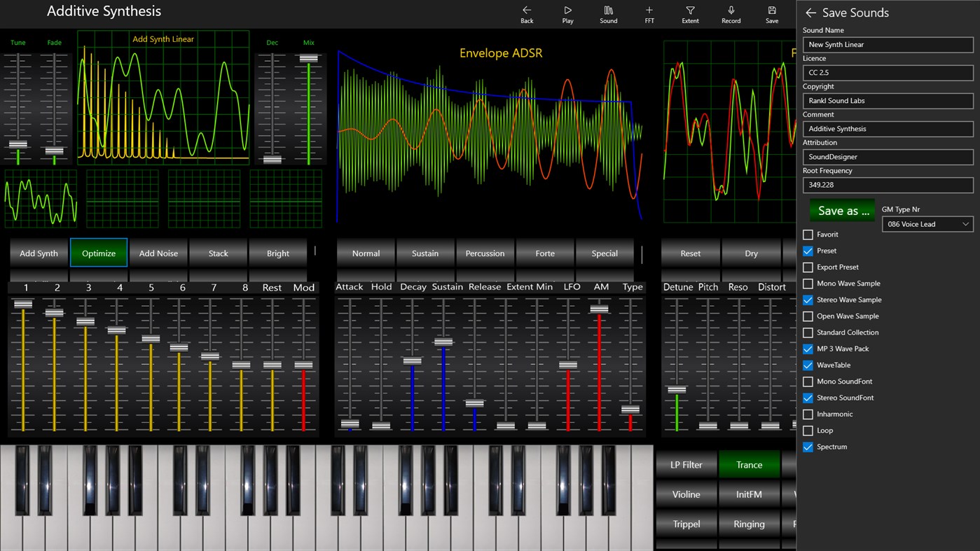Open the Sound panel from the top toolbar

(608, 14)
